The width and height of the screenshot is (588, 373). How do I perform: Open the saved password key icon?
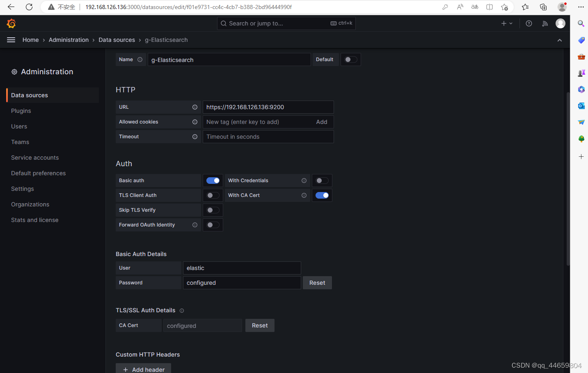[x=445, y=7]
